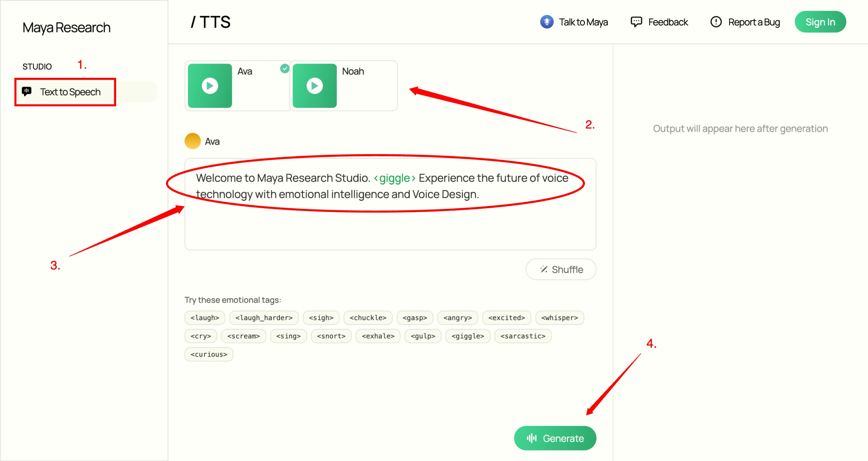Image resolution: width=868 pixels, height=461 pixels.
Task: Add the <sing> emotional tag
Action: click(288, 336)
